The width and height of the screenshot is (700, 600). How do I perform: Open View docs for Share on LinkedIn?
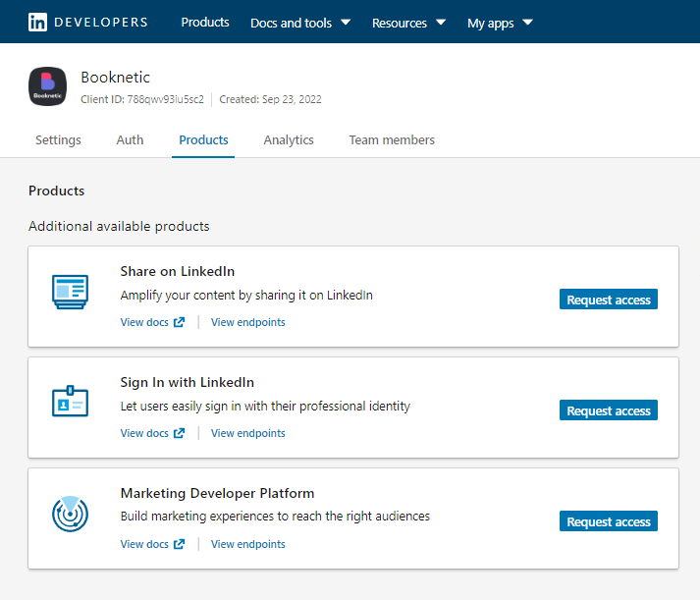pyautogui.click(x=144, y=322)
